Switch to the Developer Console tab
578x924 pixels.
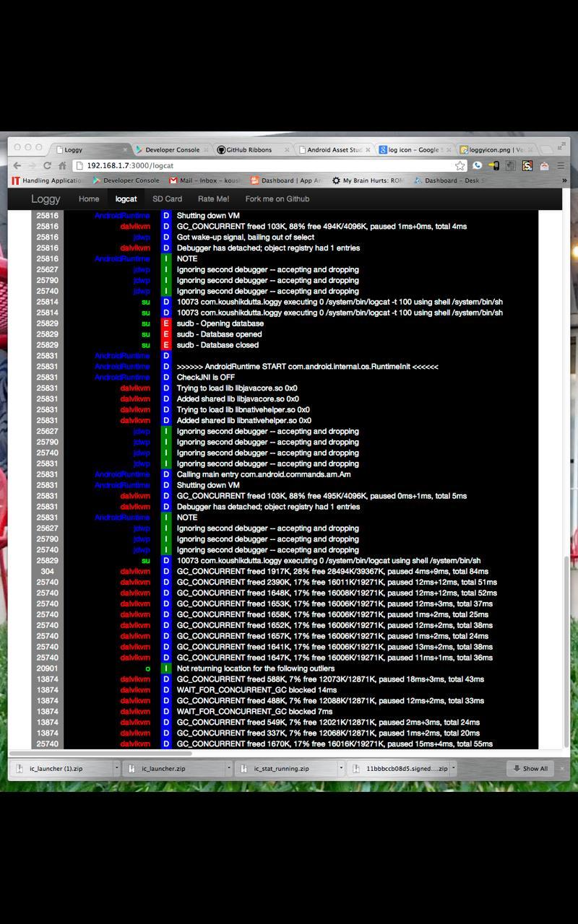tap(171, 149)
